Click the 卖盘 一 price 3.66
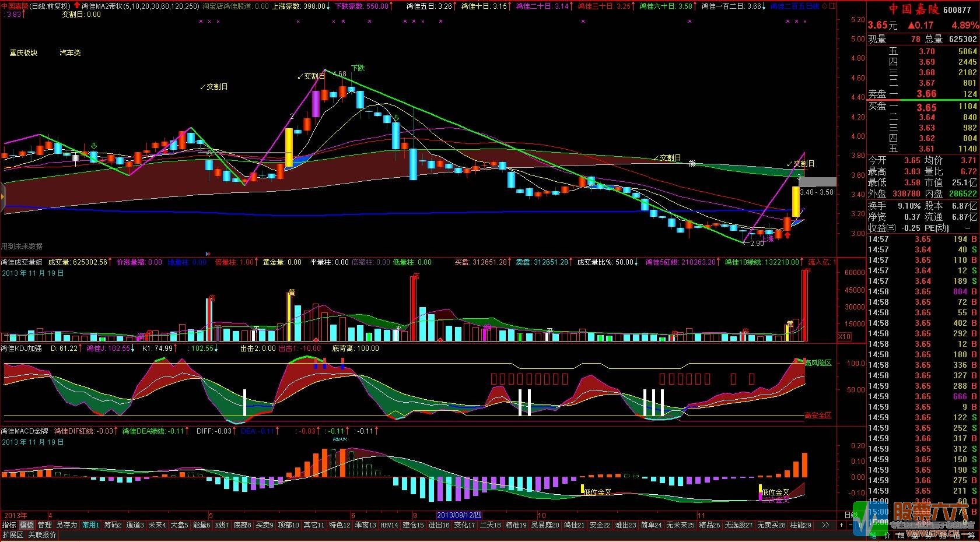 [x=926, y=94]
